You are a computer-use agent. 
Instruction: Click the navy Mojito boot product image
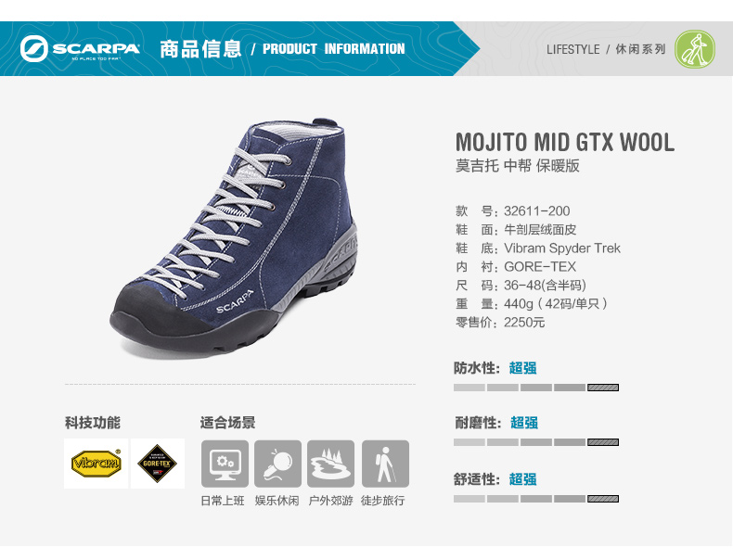[x=234, y=237]
